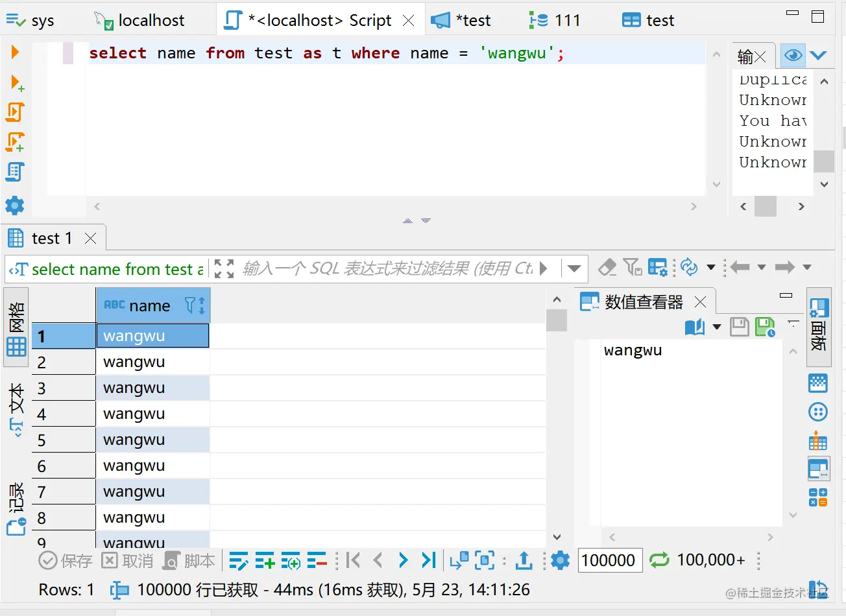Screen dimensions: 846x616
Task: Select the wangwu cell in row 2
Action: (x=152, y=362)
